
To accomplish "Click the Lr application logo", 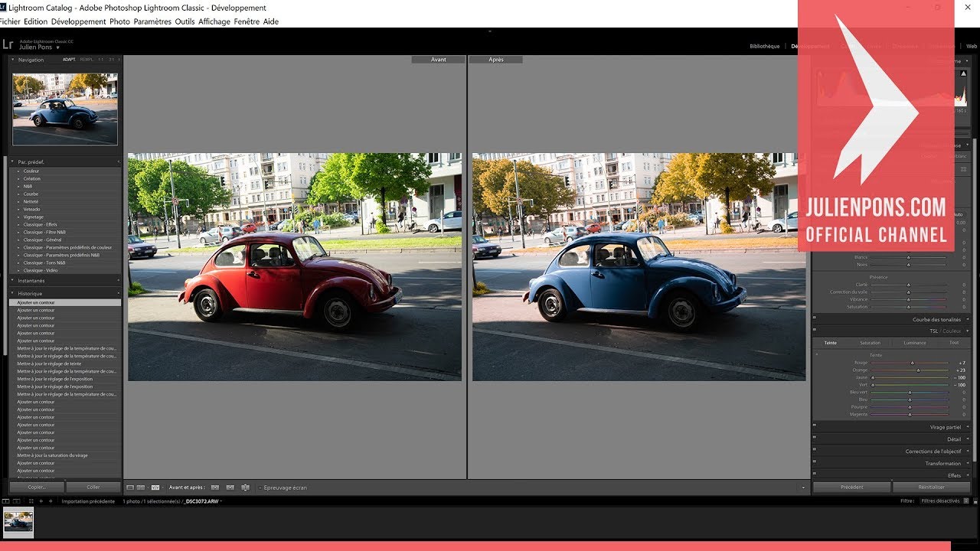I will pyautogui.click(x=8, y=45).
